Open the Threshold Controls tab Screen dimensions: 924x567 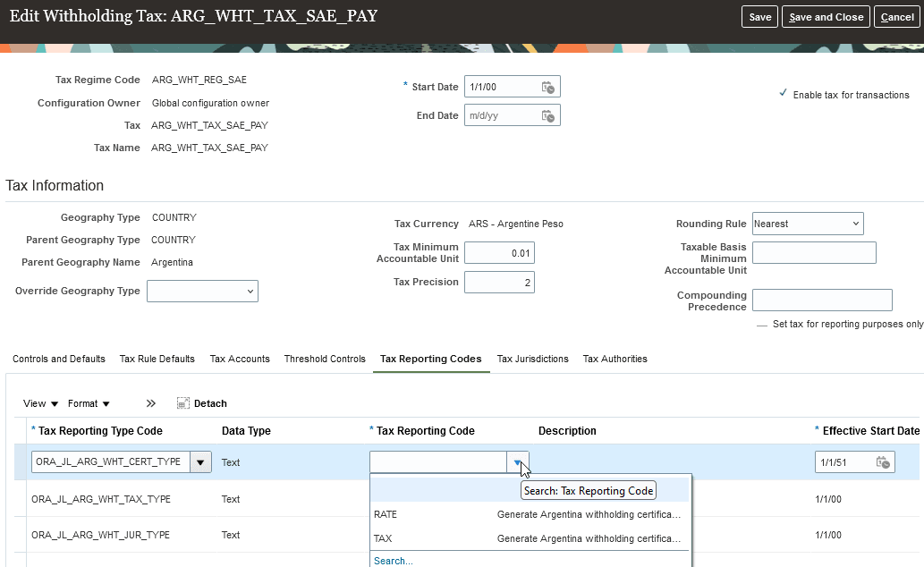(x=325, y=359)
